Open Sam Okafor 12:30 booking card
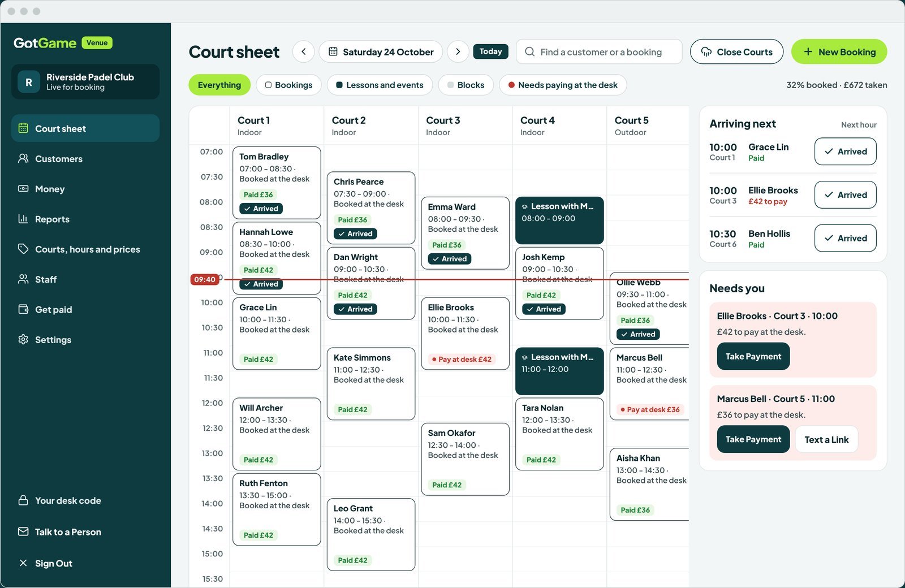Screen dimensions: 905x588 coord(466,459)
